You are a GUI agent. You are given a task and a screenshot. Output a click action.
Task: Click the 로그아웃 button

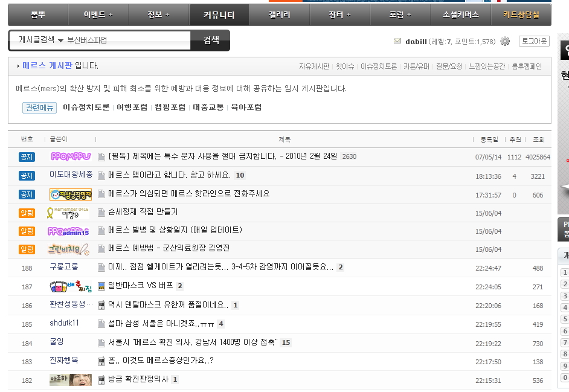click(534, 41)
